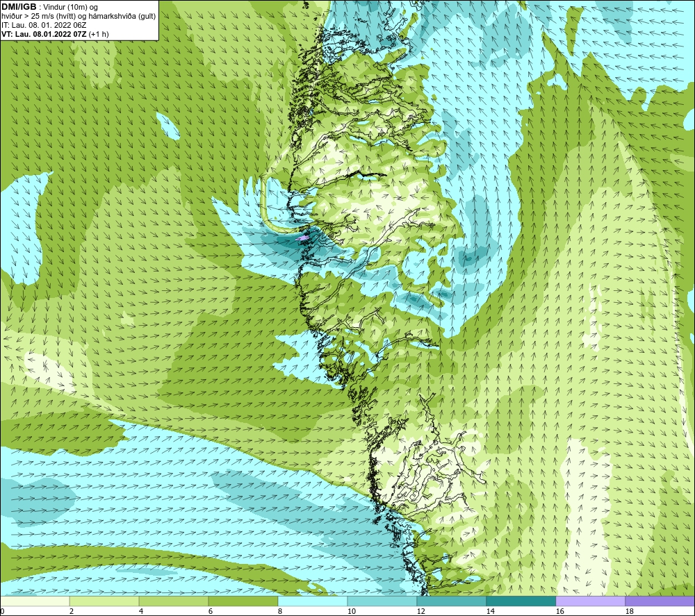Screen dimensions: 695x616
Task: Click the legend scale label '18'
Action: pos(629,611)
